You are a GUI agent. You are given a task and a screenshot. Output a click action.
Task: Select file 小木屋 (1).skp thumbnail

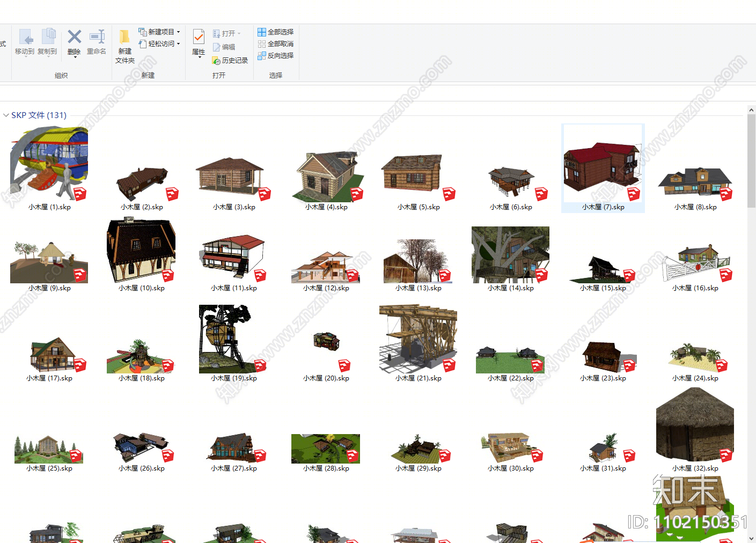49,163
